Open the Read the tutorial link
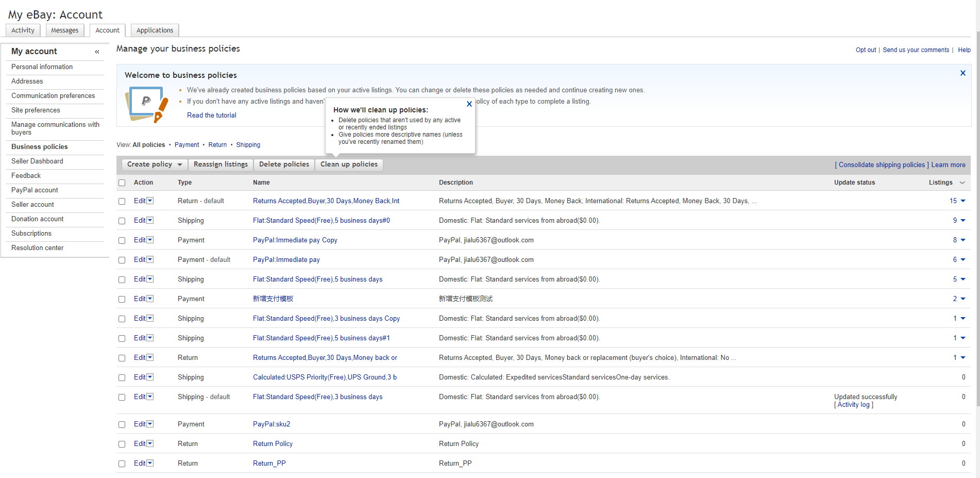This screenshot has width=980, height=478. tap(211, 116)
